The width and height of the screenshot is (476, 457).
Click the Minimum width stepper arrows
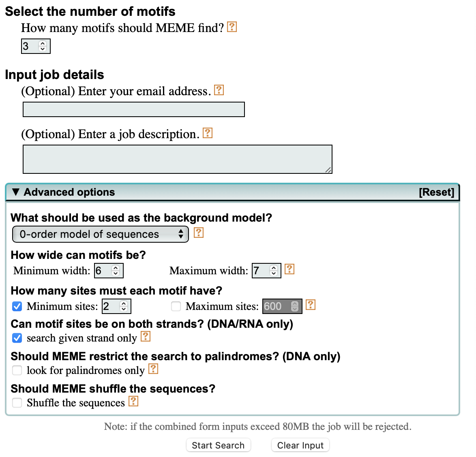click(x=116, y=271)
